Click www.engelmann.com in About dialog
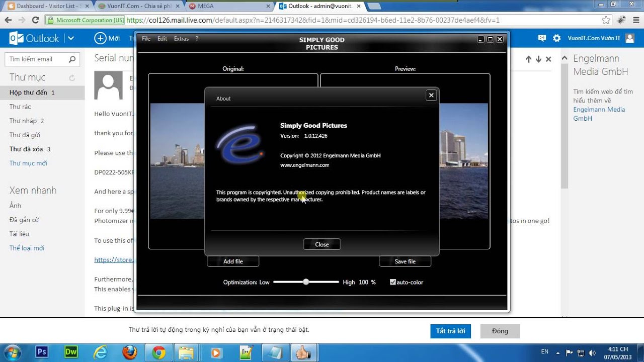The image size is (644, 362). click(304, 165)
